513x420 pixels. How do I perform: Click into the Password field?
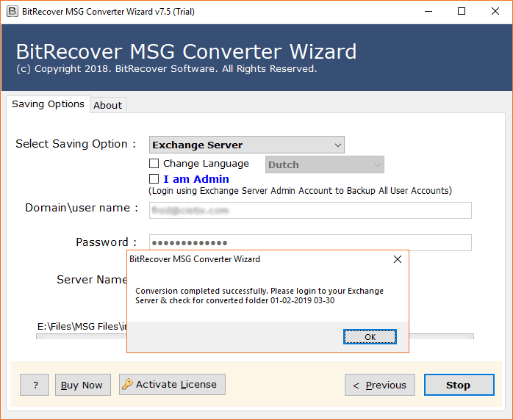(x=310, y=242)
